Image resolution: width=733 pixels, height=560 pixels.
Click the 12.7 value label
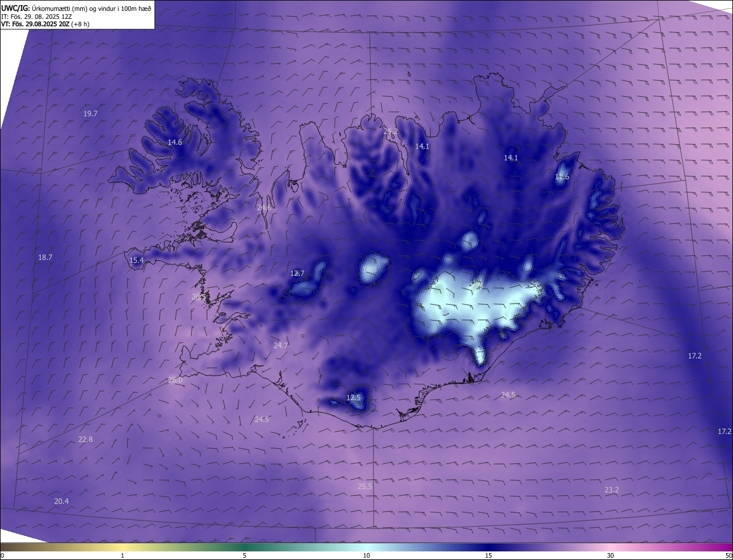click(297, 274)
